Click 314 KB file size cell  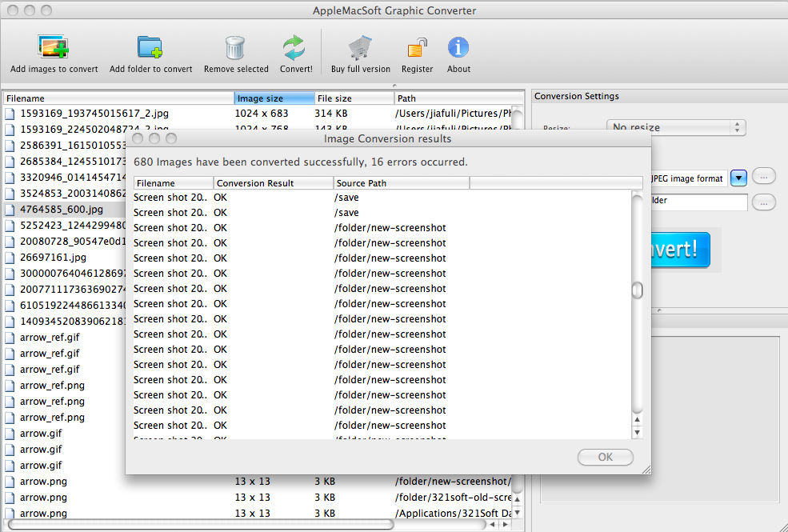(330, 114)
